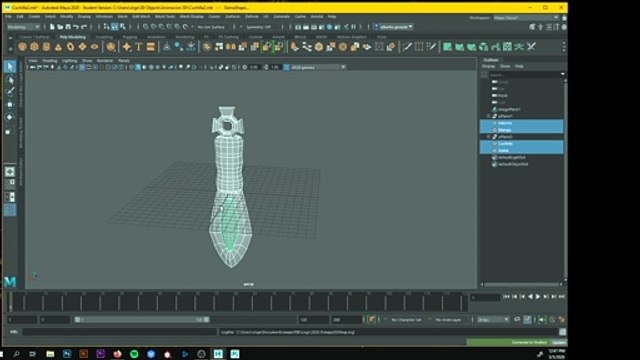640x360 pixels.
Task: Select the Rotate tool in toolbox
Action: pos(10,117)
